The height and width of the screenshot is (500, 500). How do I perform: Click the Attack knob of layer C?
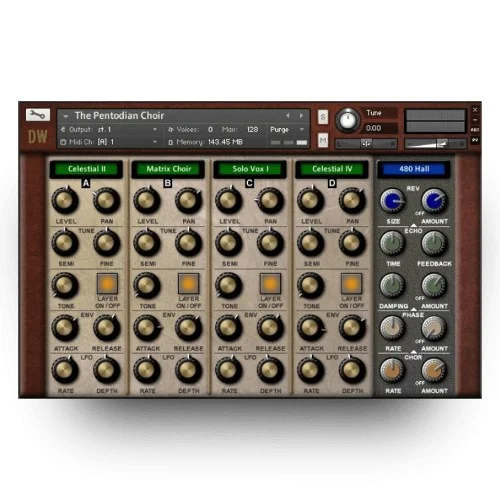tap(229, 328)
